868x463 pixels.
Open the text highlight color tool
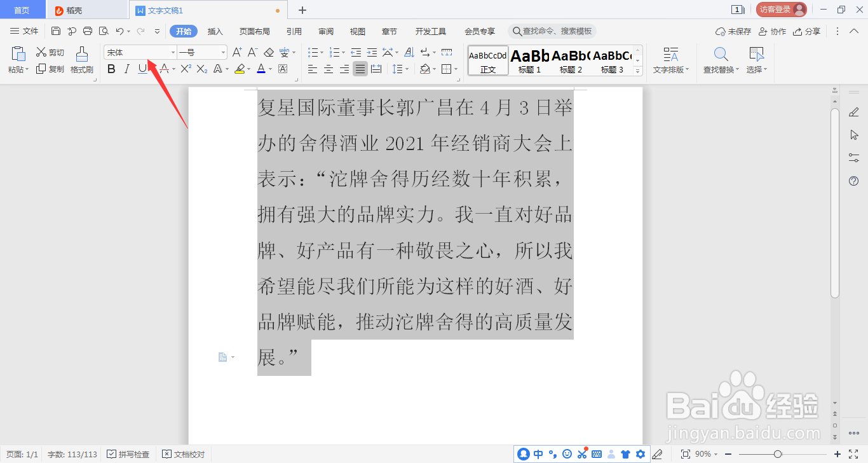241,69
